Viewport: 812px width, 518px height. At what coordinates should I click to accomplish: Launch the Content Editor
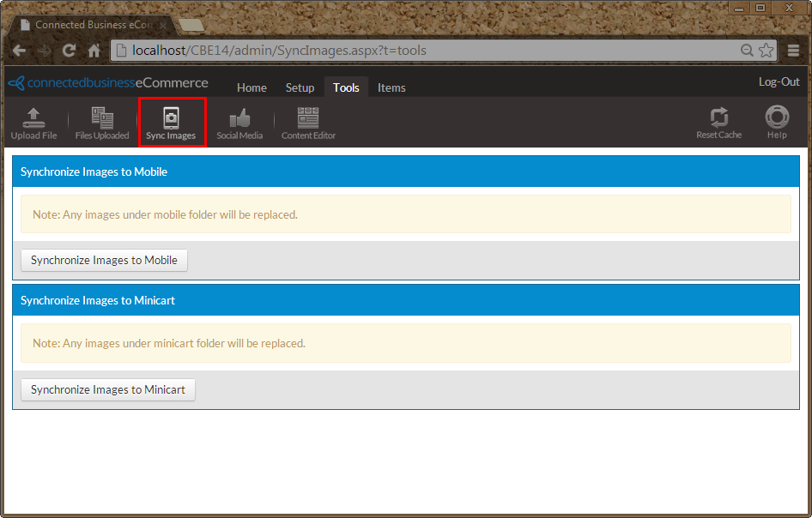pyautogui.click(x=308, y=123)
